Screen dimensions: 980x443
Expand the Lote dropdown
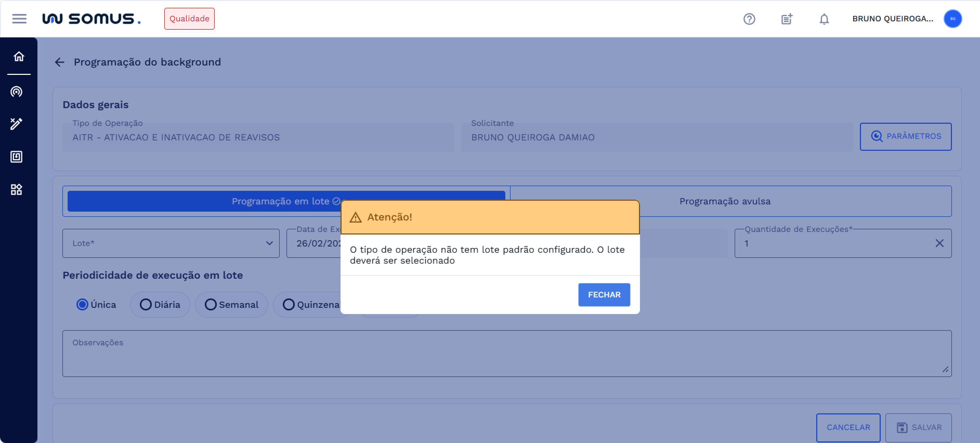point(171,243)
